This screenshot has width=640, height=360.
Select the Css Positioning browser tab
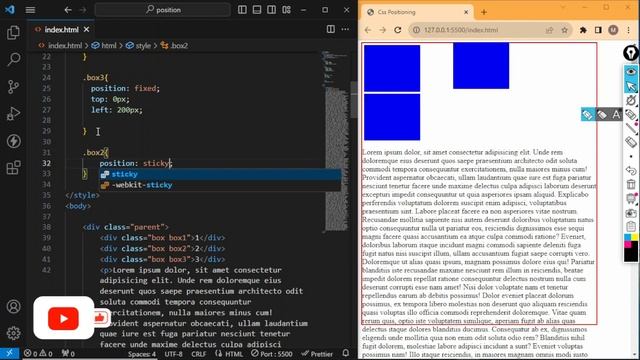point(417,12)
